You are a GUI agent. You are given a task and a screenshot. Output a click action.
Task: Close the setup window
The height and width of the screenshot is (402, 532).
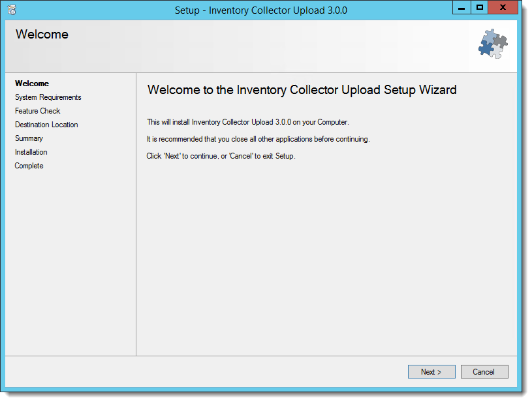tap(503, 7)
